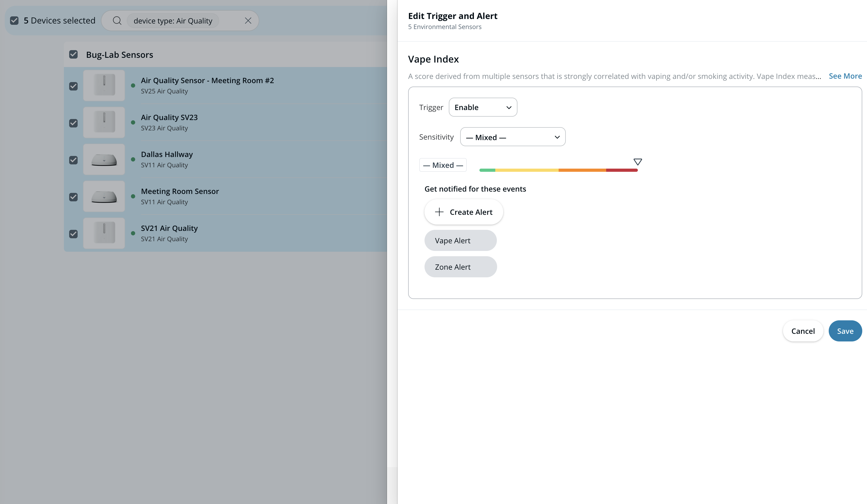Viewport: 867px width, 504px height.
Task: Uncheck the 5 Devices selected checkbox
Action: (x=15, y=21)
